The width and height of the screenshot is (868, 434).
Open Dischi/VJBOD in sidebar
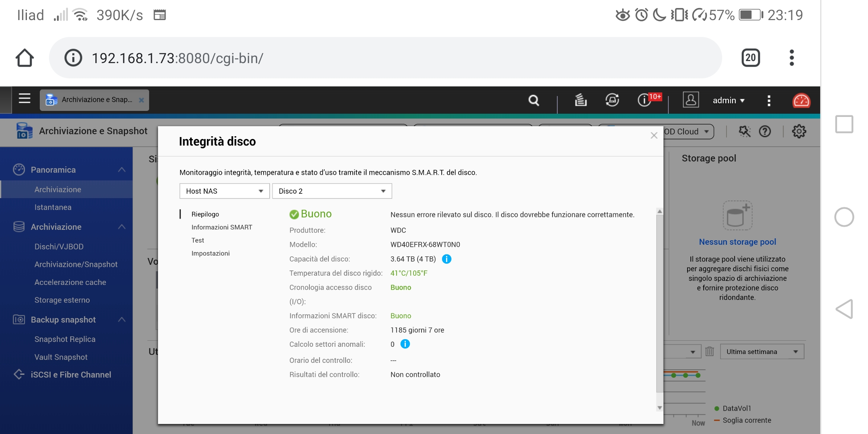coord(59,247)
